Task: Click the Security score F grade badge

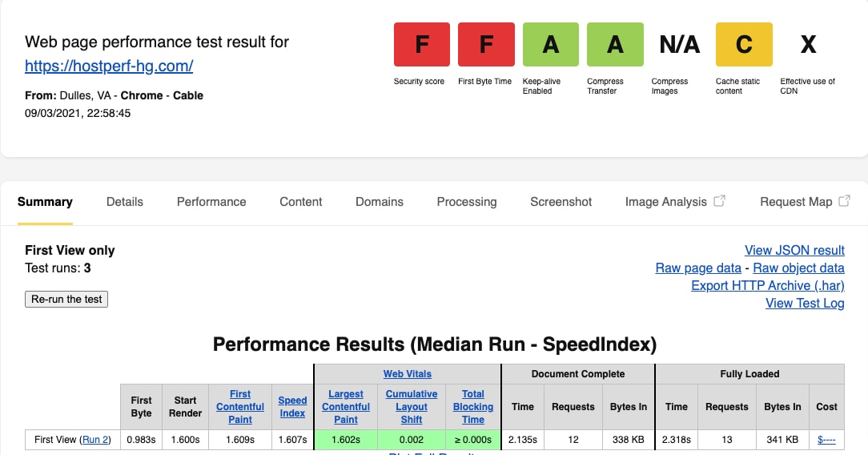Action: [422, 44]
